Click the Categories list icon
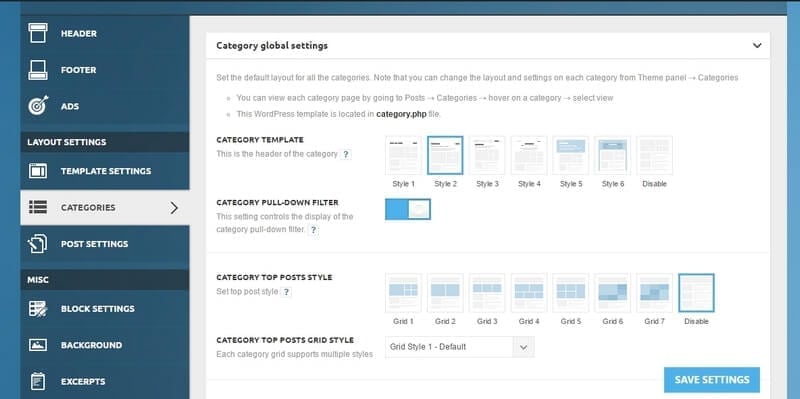 pos(38,207)
